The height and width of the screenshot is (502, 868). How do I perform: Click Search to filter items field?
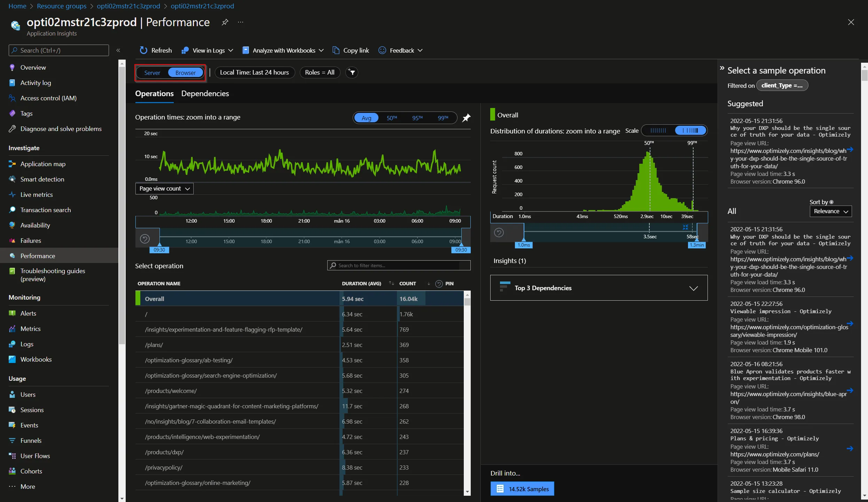399,265
